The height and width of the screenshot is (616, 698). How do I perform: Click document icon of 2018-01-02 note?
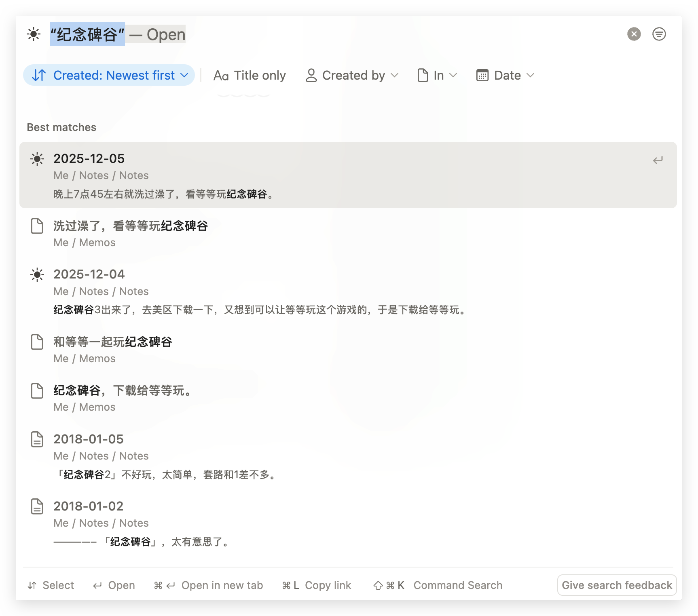(x=37, y=506)
